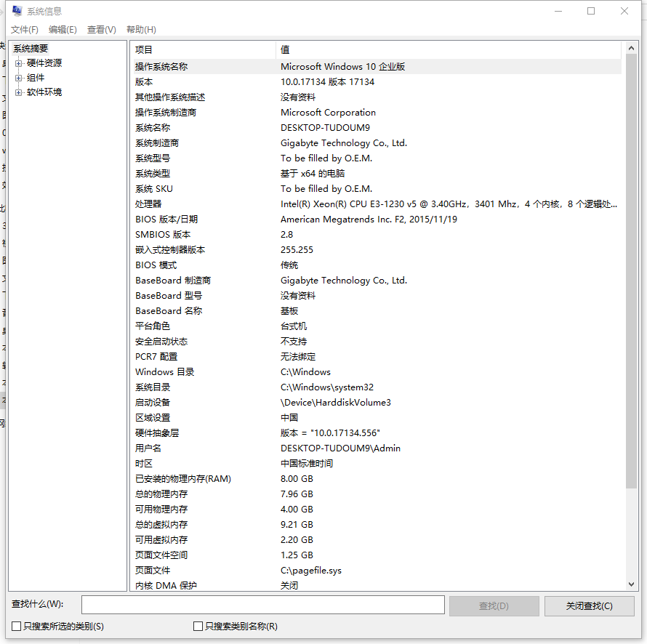
Task: Select the 安全启动状态 row label
Action: click(161, 342)
